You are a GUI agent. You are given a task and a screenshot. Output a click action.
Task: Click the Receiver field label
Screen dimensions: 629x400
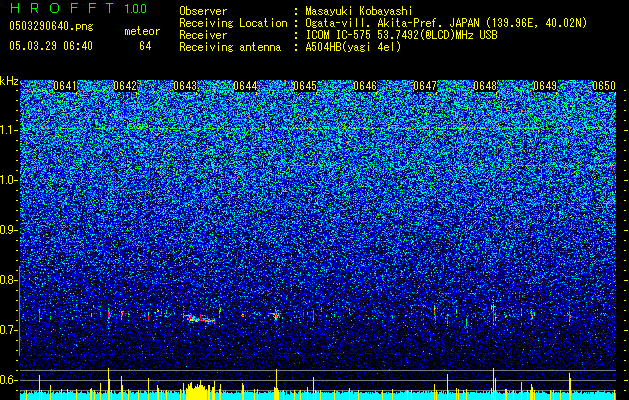203,35
